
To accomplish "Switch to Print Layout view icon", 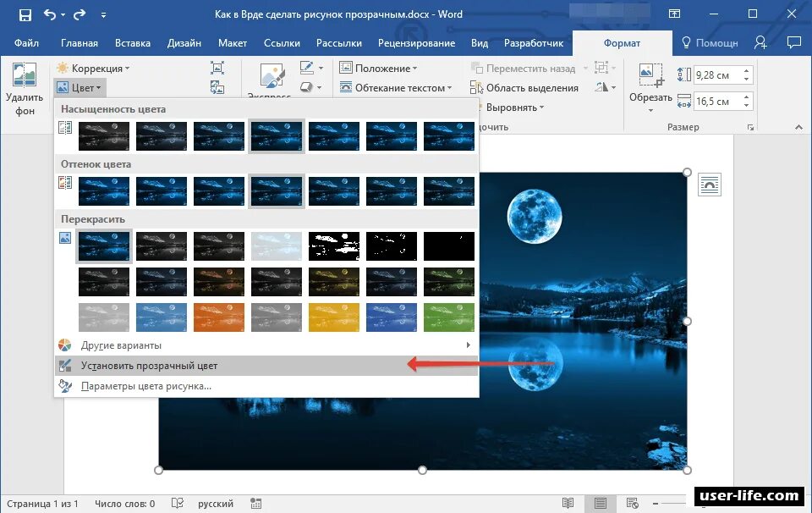I will [601, 503].
